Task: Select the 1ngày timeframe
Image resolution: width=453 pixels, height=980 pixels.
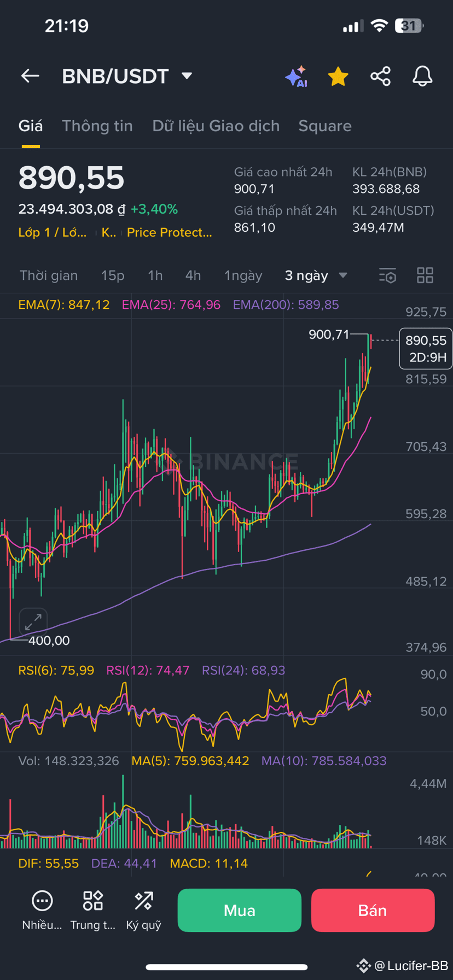Action: click(x=243, y=275)
